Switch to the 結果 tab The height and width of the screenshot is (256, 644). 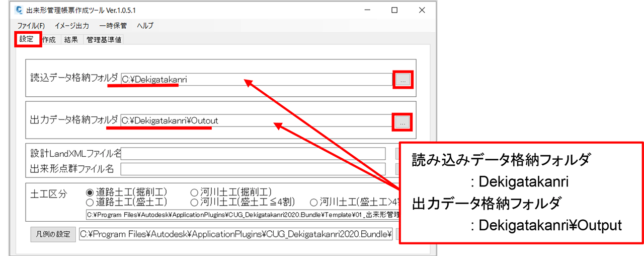point(71,40)
